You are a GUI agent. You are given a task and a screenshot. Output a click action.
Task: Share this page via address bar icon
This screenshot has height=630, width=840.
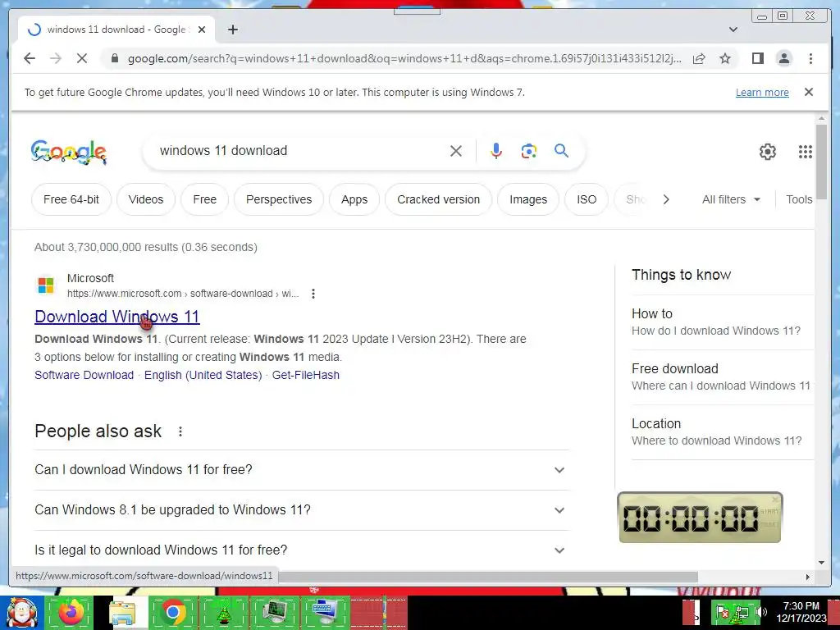(x=699, y=58)
